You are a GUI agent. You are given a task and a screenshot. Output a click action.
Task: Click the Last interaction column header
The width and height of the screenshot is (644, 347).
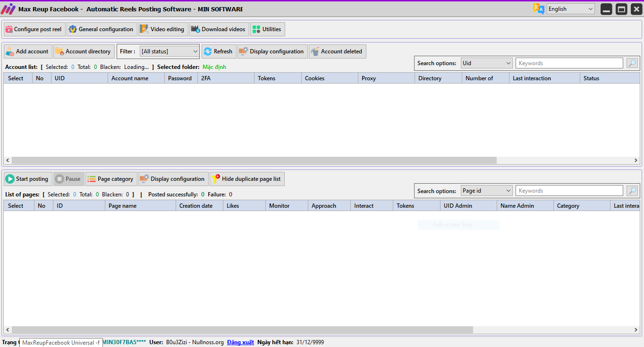tap(544, 78)
